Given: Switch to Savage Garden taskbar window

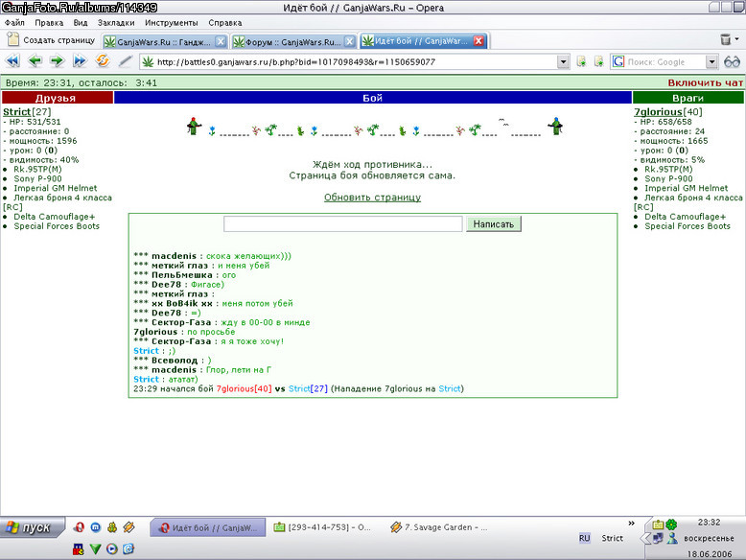Looking at the screenshot, I should (439, 527).
